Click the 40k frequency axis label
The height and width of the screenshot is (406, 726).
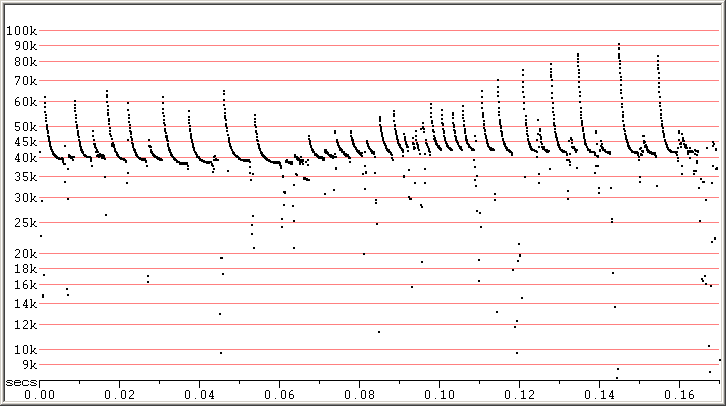pos(26,158)
